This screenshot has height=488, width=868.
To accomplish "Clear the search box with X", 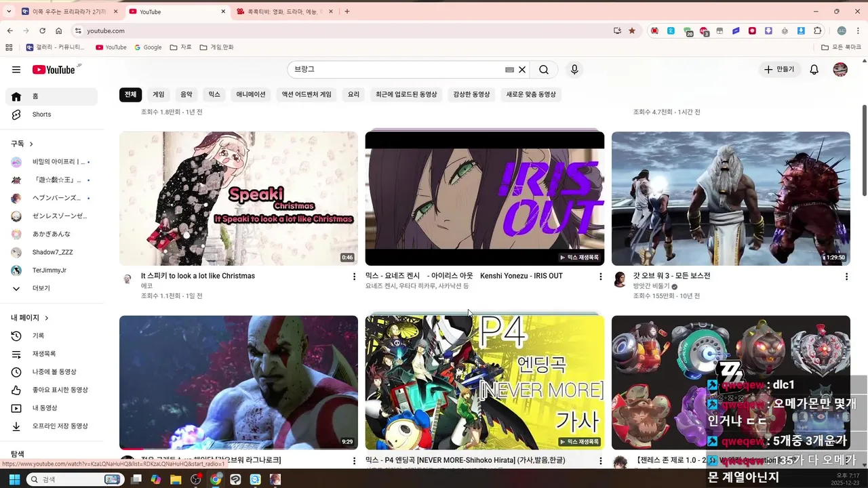I will tap(522, 69).
